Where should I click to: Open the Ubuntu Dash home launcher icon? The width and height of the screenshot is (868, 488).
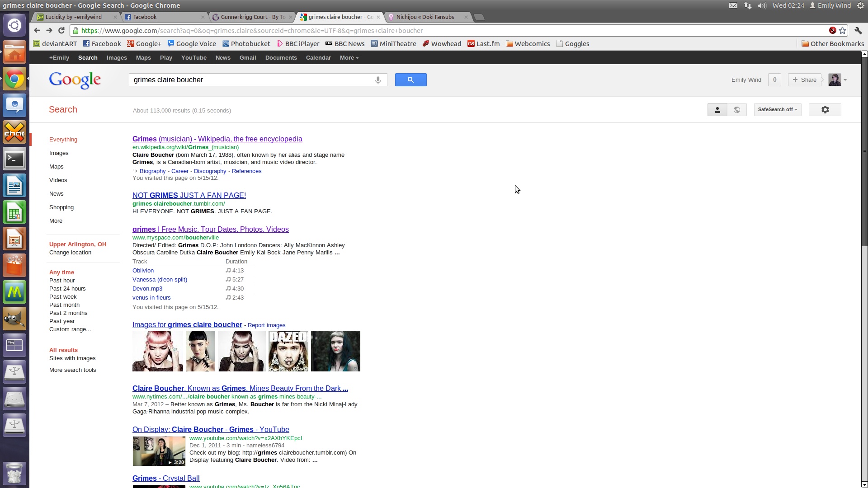click(x=14, y=25)
